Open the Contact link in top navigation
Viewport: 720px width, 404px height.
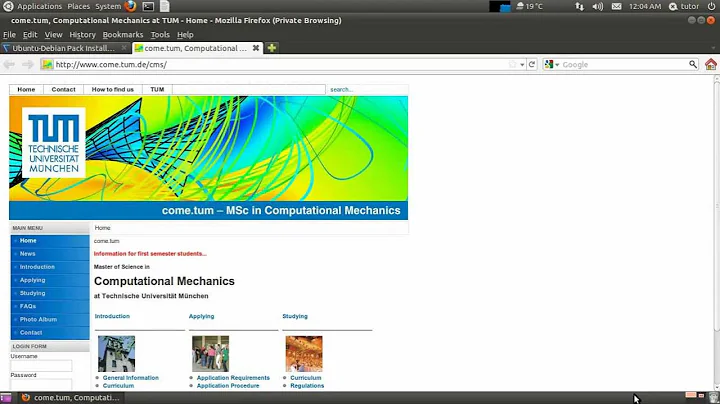[63, 90]
